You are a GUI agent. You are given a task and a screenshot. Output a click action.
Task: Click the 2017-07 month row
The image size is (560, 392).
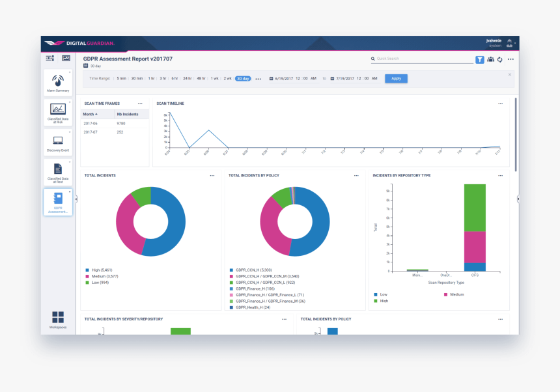coord(115,132)
